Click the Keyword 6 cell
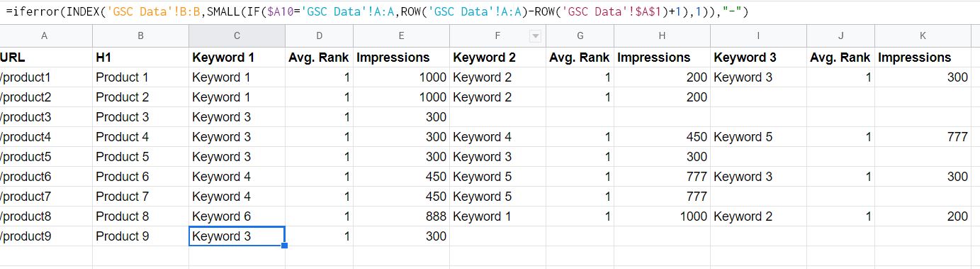Image resolution: width=980 pixels, height=269 pixels. point(237,216)
